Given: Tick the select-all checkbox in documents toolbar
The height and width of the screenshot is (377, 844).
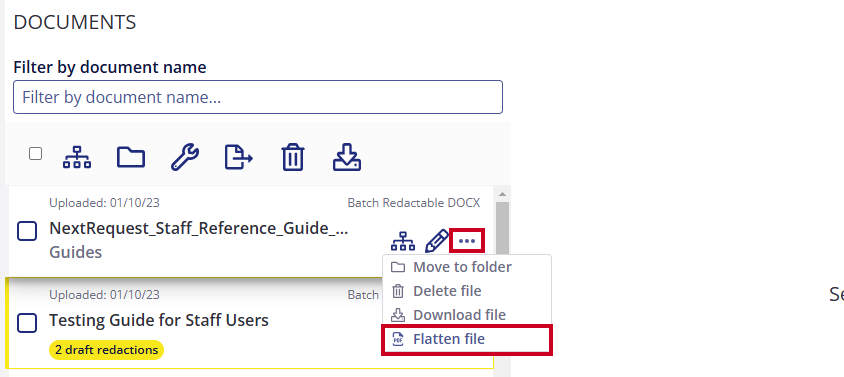Looking at the screenshot, I should (x=36, y=154).
